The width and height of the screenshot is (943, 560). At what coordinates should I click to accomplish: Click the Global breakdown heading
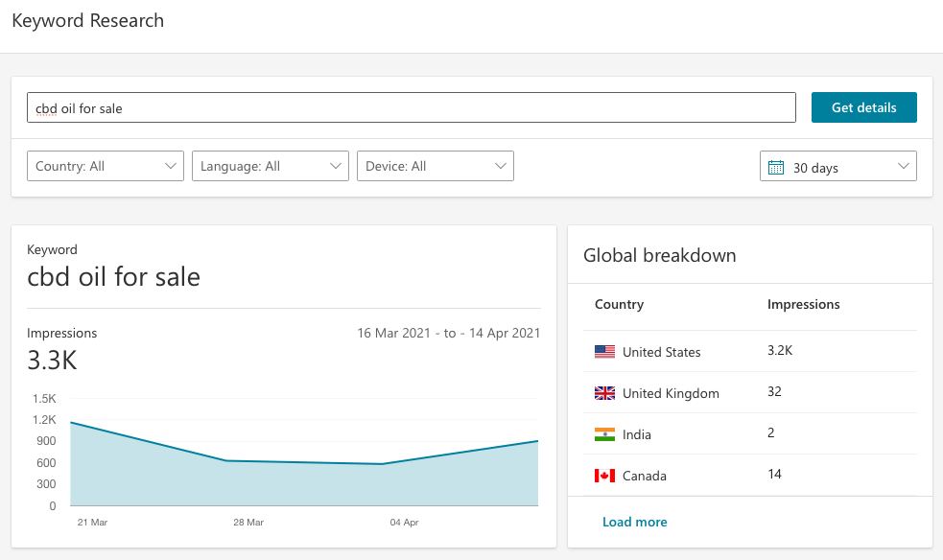point(659,255)
